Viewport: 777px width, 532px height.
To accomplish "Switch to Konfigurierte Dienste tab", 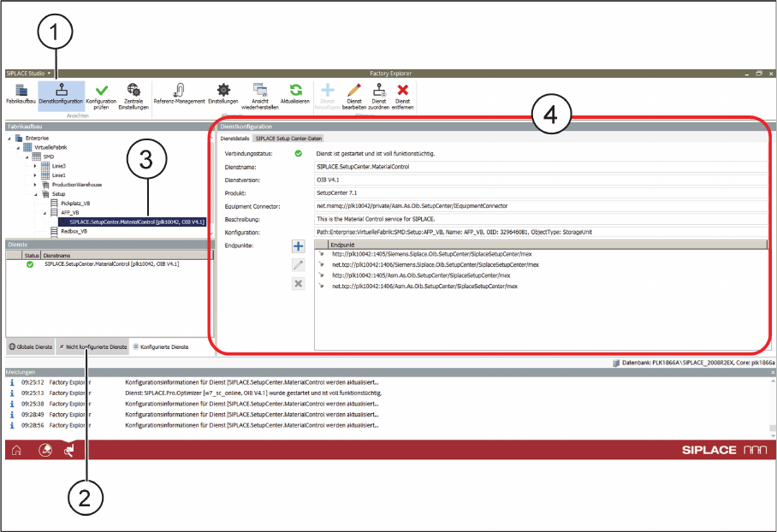I will pos(161,346).
